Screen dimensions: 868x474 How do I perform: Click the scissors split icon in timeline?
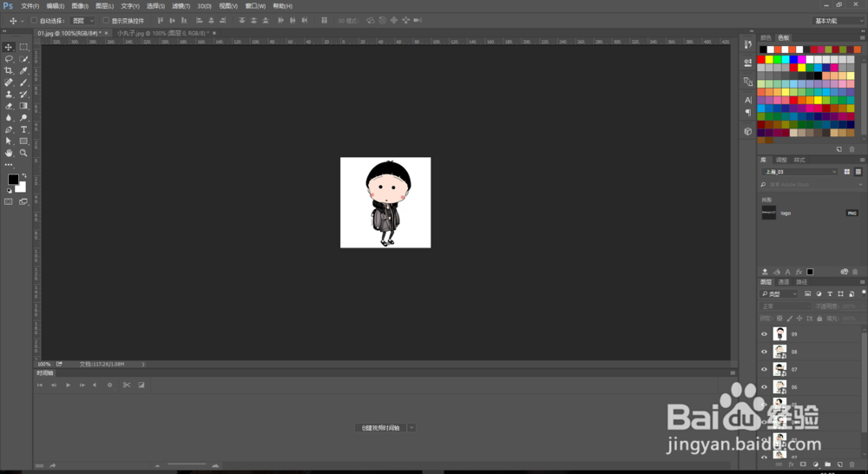pyautogui.click(x=127, y=385)
